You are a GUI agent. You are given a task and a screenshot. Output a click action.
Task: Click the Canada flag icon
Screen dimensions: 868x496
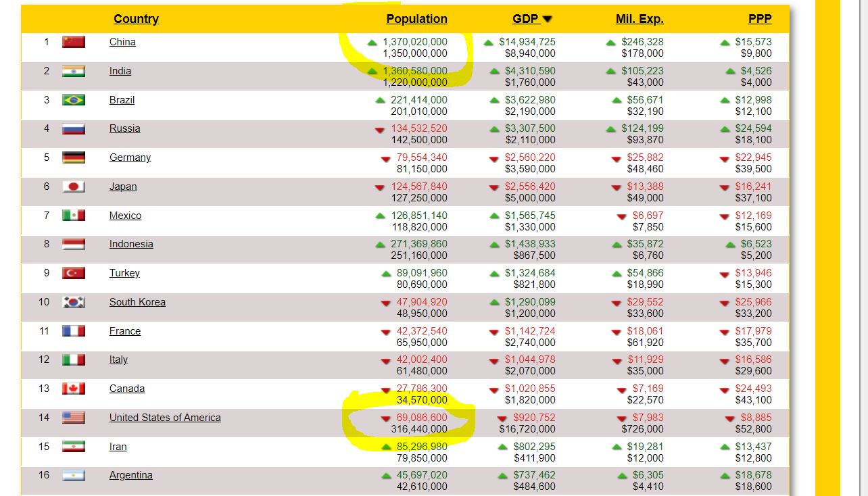tap(74, 389)
